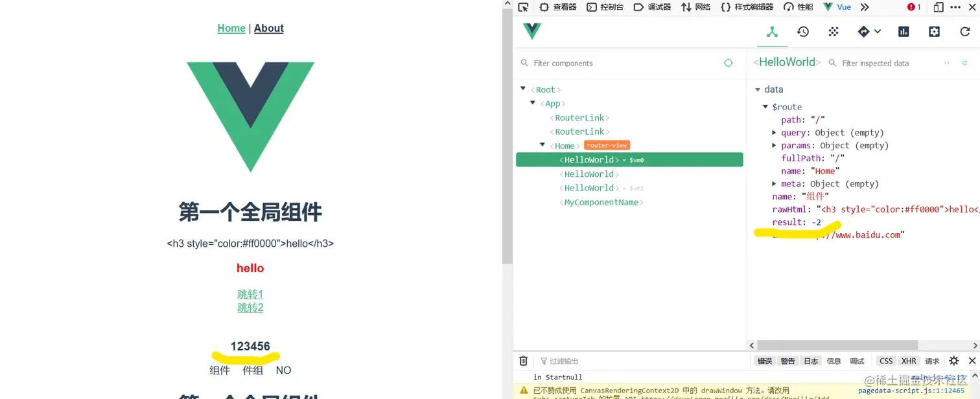Screen dimensions: 980x399
Task: Toggle the 警告 warnings filter
Action: pos(787,361)
